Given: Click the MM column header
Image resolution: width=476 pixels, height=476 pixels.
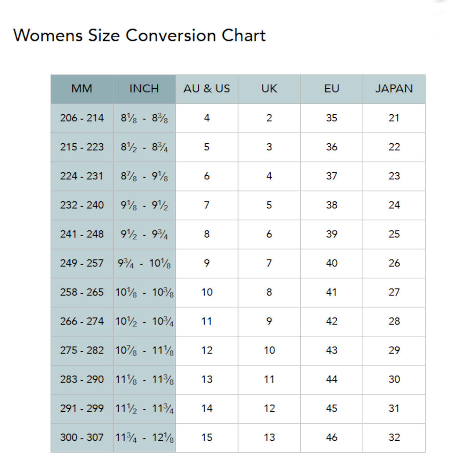Looking at the screenshot, I should [x=82, y=89].
